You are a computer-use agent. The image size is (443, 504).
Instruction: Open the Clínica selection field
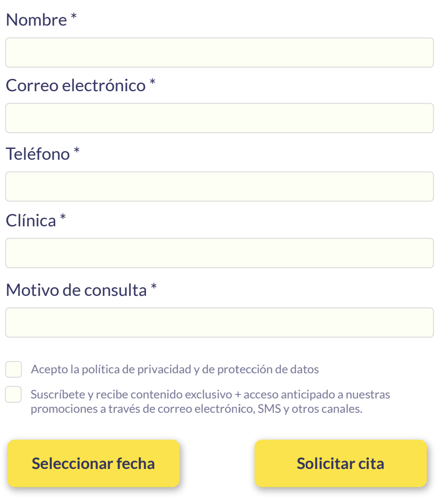tap(220, 253)
